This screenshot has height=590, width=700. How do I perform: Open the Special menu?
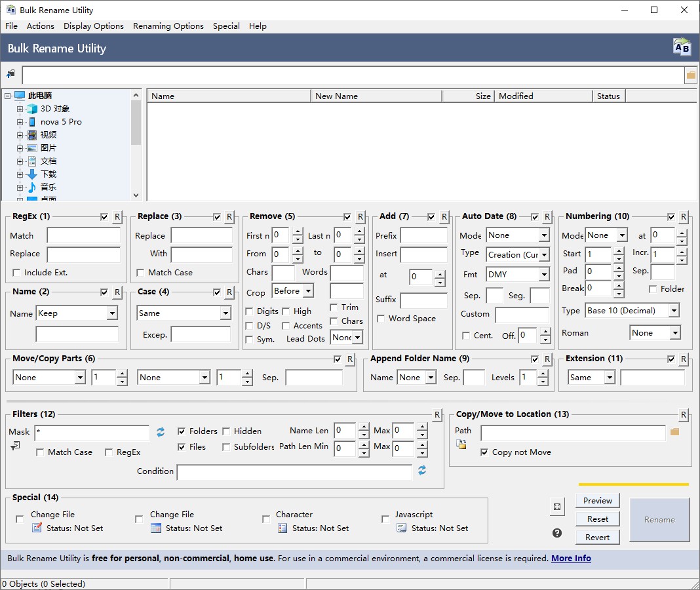point(226,26)
